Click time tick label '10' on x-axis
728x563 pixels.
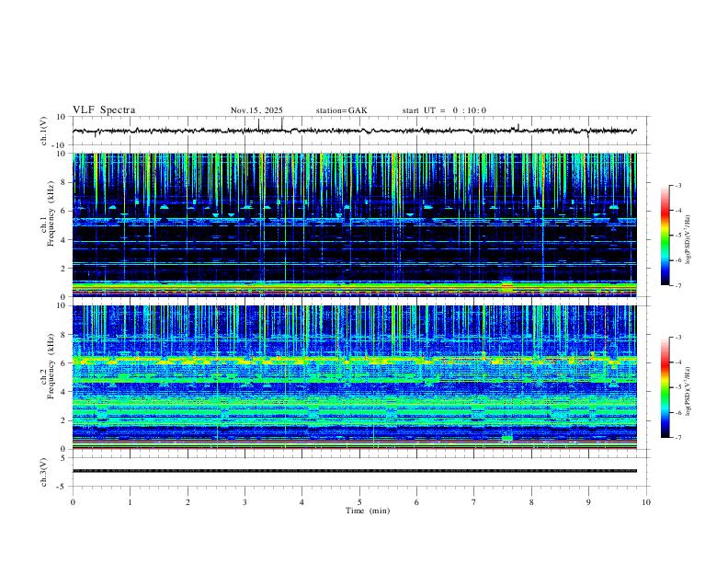(x=646, y=502)
